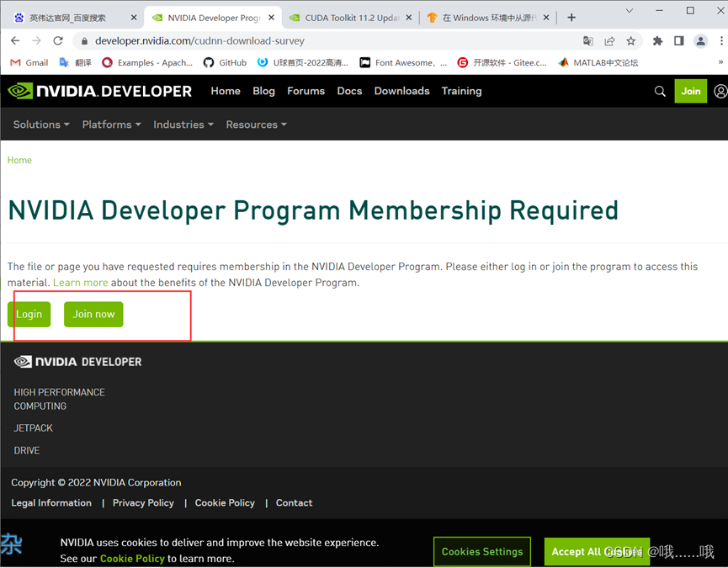Expand the Resources dropdown

pos(257,125)
